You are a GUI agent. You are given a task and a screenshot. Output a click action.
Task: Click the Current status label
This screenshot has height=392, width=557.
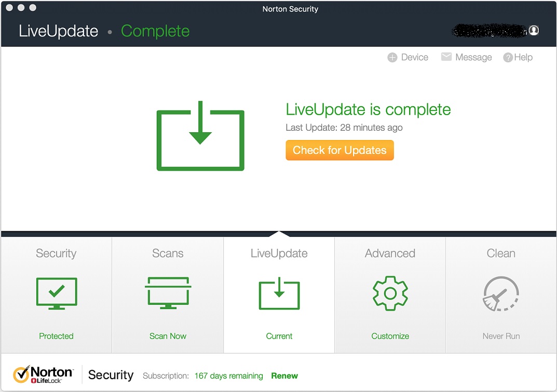pyautogui.click(x=279, y=336)
